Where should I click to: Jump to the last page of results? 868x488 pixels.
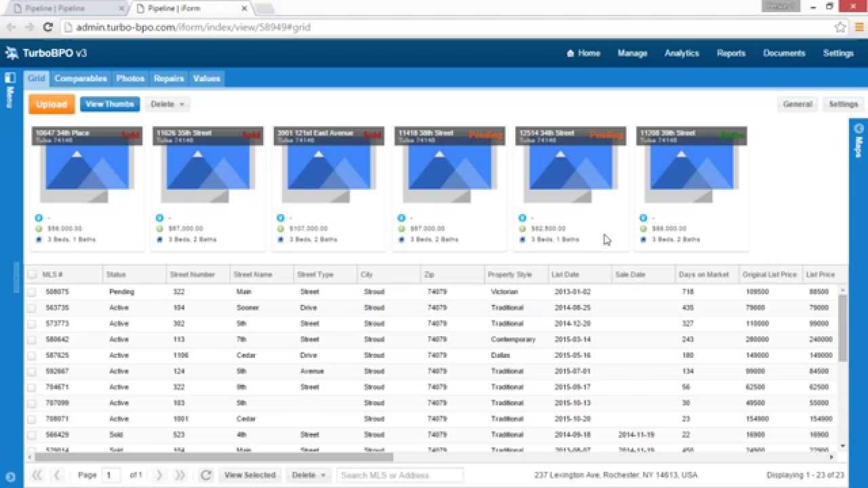[180, 475]
